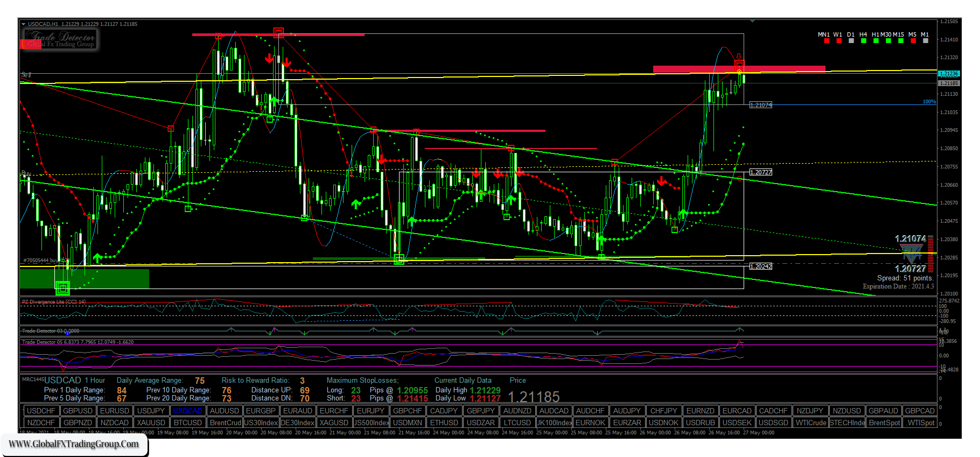The height and width of the screenshot is (457, 980).
Task: Click the MN1 red trend indicator square
Action: coord(827,41)
